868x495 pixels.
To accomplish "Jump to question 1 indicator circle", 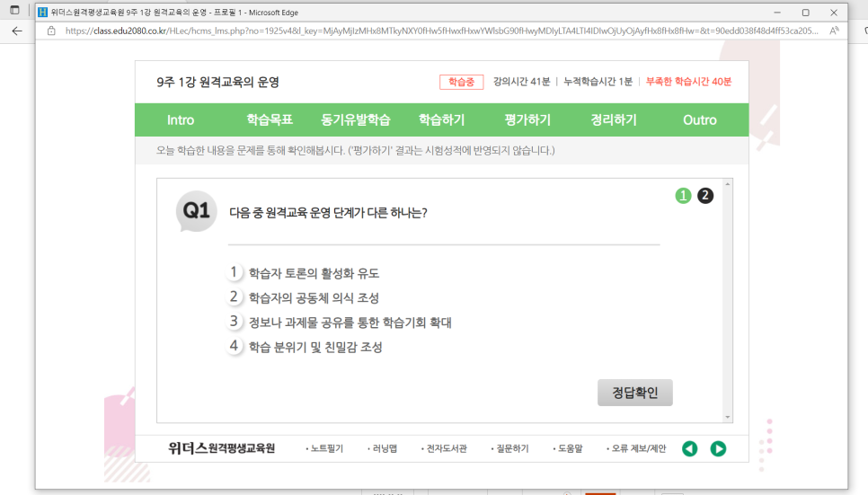I will tap(683, 196).
